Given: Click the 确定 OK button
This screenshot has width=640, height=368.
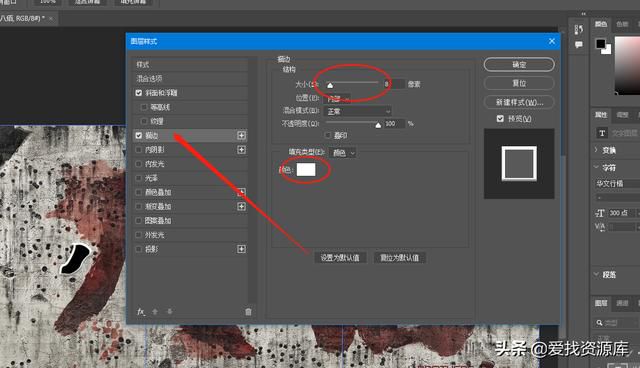Looking at the screenshot, I should 519,64.
